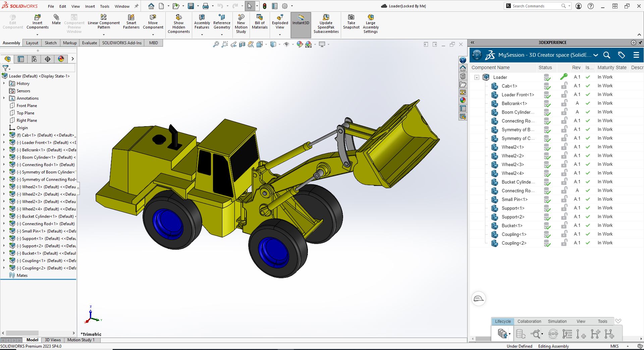
Task: Open Smart Fasteners tool
Action: pyautogui.click(x=131, y=17)
